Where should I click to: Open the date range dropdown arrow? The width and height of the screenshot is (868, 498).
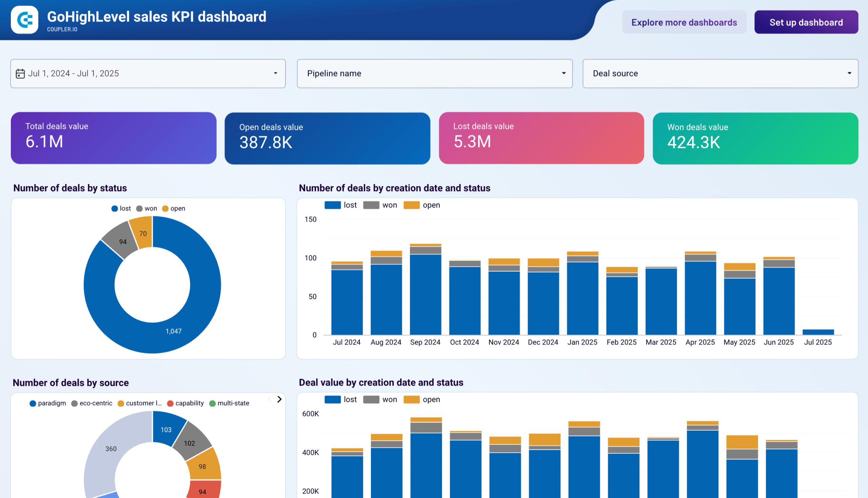point(276,73)
